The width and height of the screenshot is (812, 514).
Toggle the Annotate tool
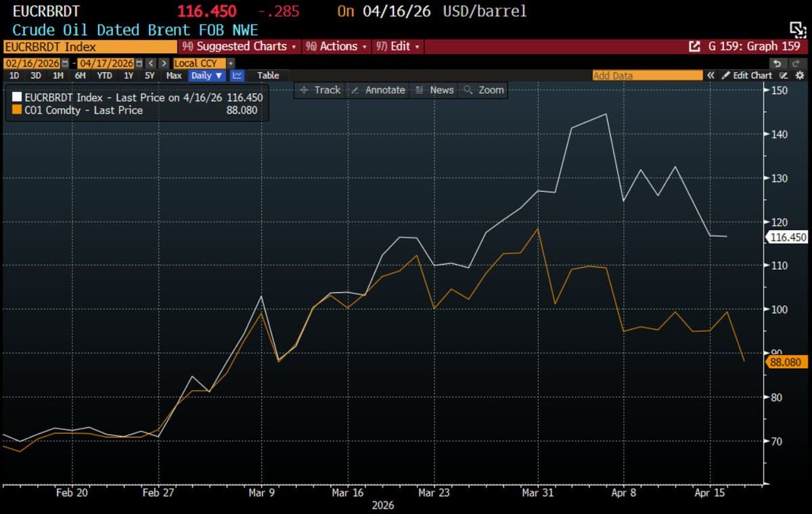point(378,90)
